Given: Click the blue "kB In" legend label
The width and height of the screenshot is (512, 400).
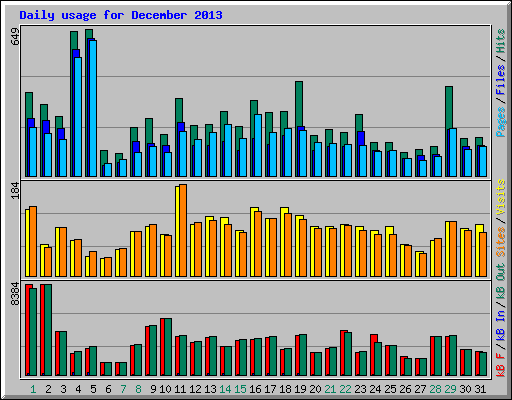Looking at the screenshot, I should (501, 325).
